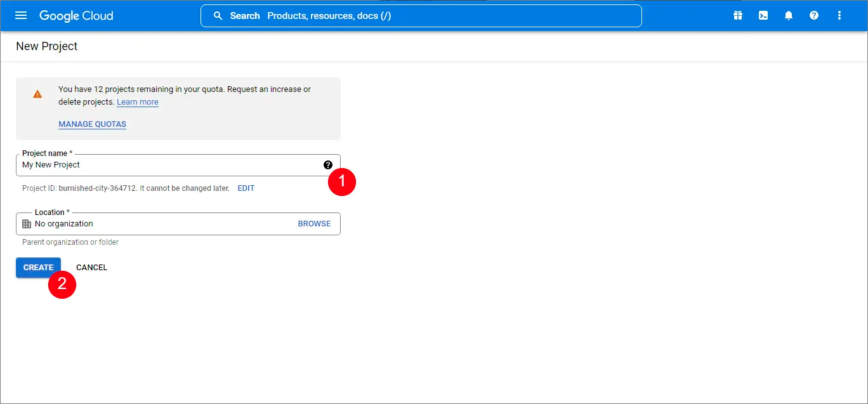Open the three-dot options menu in header

coord(839,15)
